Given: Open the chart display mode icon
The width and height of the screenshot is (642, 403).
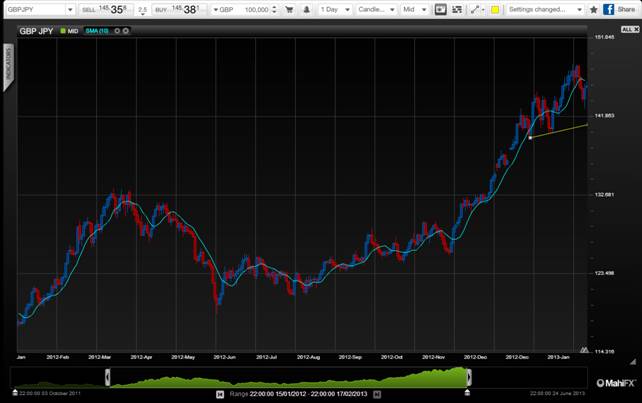Looking at the screenshot, I should [x=439, y=9].
